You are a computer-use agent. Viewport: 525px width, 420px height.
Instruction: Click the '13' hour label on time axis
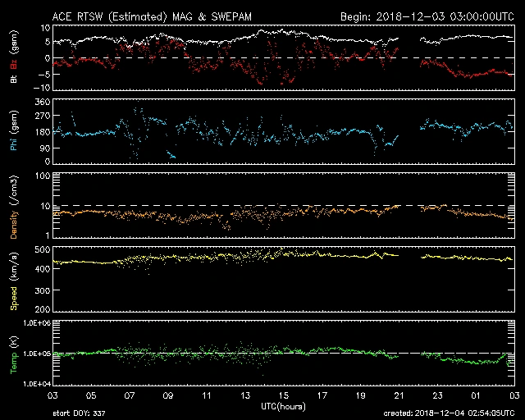245,396
